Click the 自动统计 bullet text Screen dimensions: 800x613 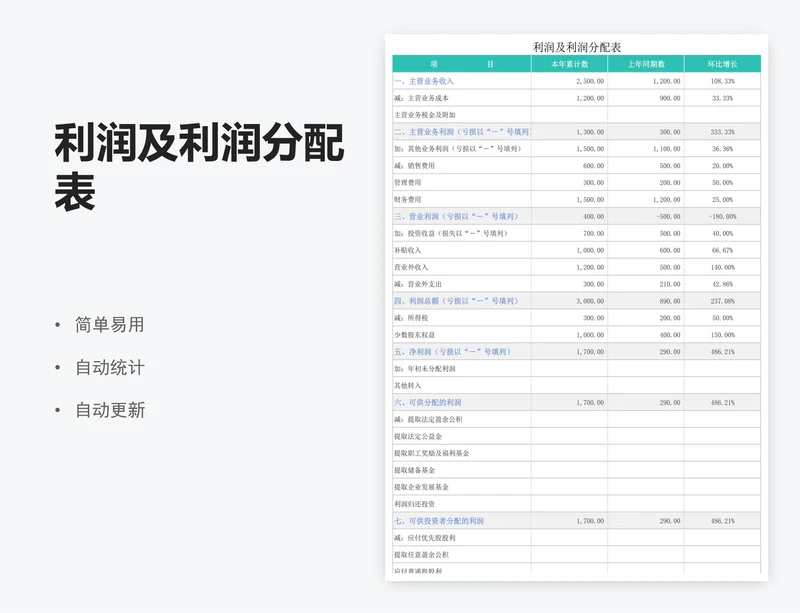tap(110, 368)
